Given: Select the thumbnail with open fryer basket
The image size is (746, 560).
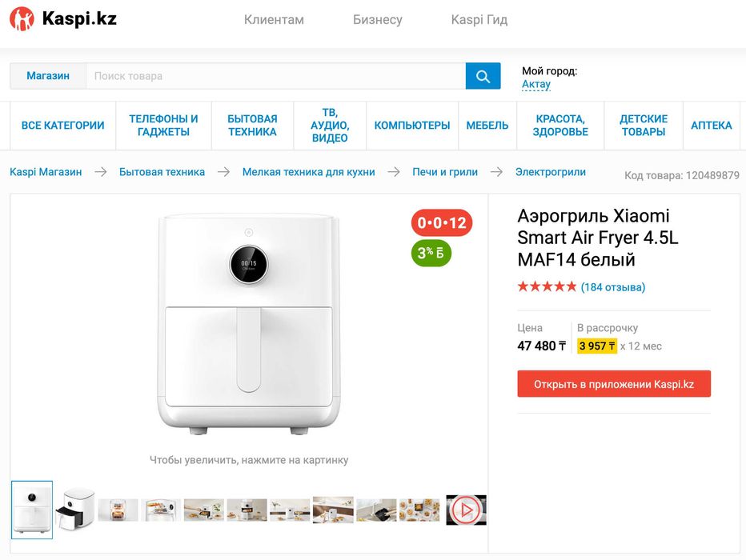Looking at the screenshot, I should pyautogui.click(x=75, y=510).
